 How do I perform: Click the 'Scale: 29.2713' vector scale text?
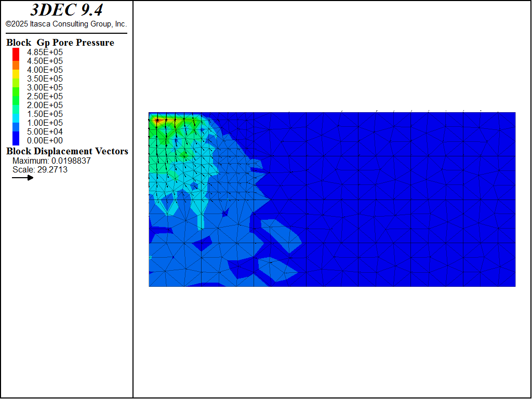(x=40, y=169)
